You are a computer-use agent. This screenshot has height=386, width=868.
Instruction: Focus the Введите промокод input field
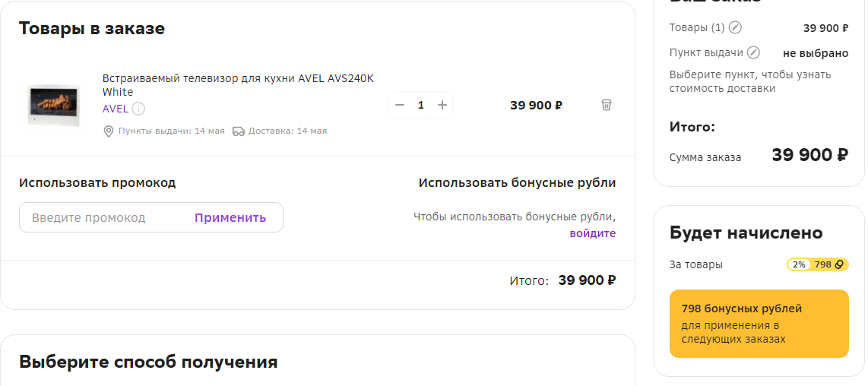pos(106,217)
